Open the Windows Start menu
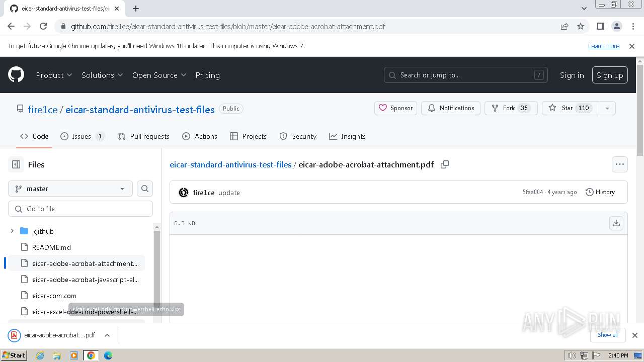644x362 pixels. pos(14,355)
